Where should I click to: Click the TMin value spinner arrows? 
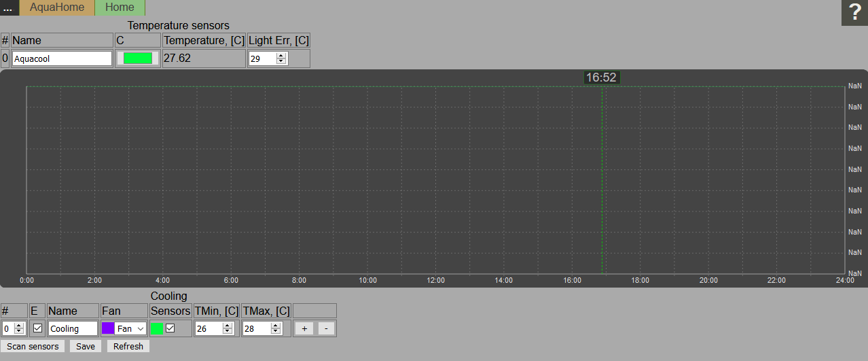point(227,328)
